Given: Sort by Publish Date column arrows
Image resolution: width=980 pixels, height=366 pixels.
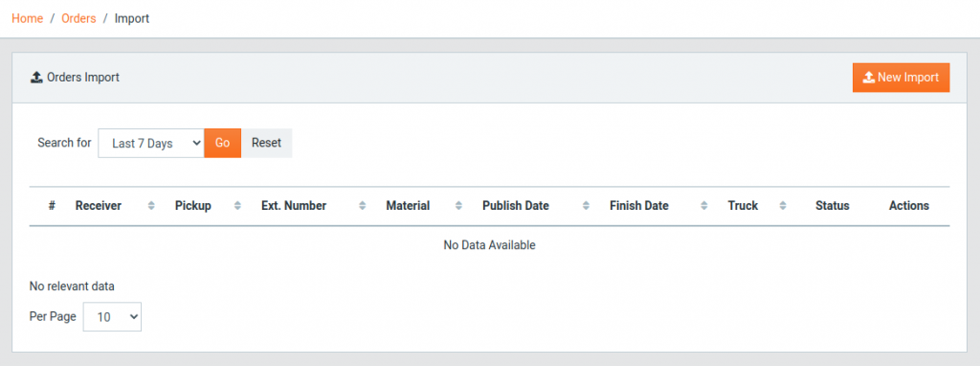Looking at the screenshot, I should click(x=586, y=206).
